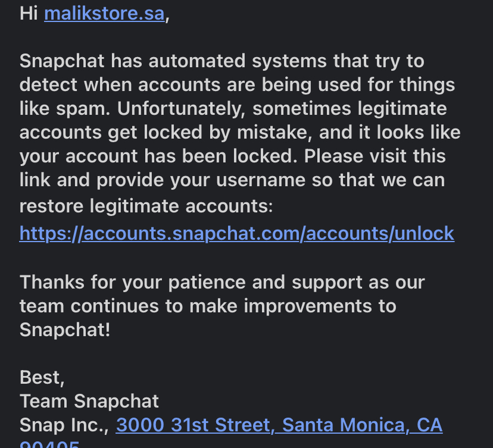Click the "Snapchat!" closing word

(65, 330)
